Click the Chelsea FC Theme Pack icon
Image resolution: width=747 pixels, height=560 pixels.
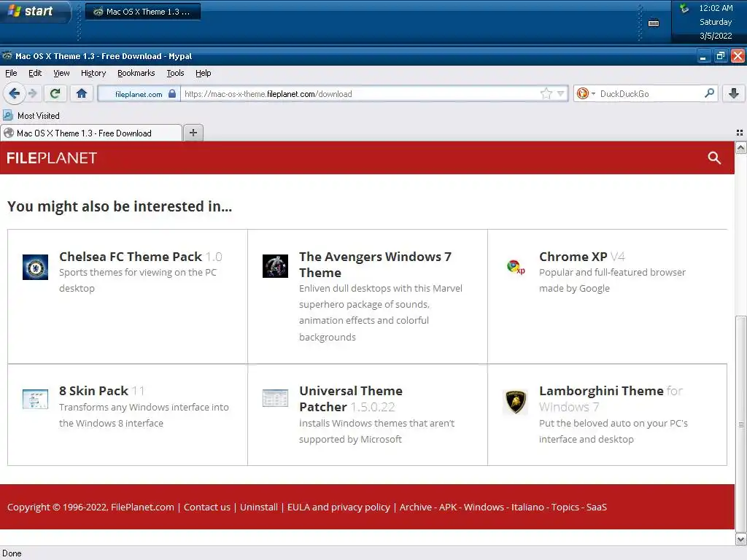click(35, 267)
